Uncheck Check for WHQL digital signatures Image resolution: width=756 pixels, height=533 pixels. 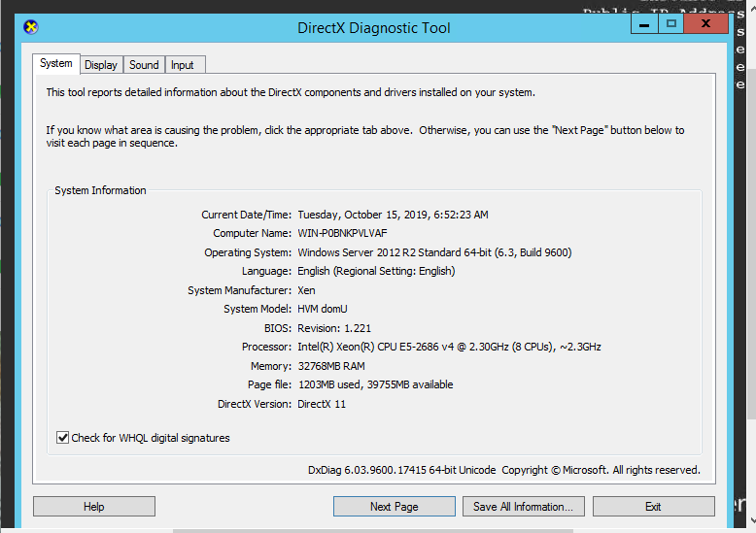click(63, 438)
